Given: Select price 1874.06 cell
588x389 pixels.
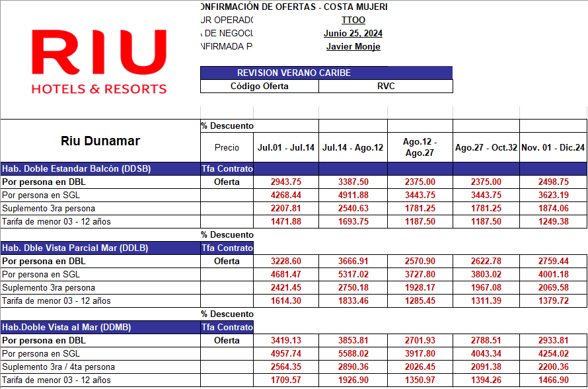Looking at the screenshot, I should coord(553,208).
